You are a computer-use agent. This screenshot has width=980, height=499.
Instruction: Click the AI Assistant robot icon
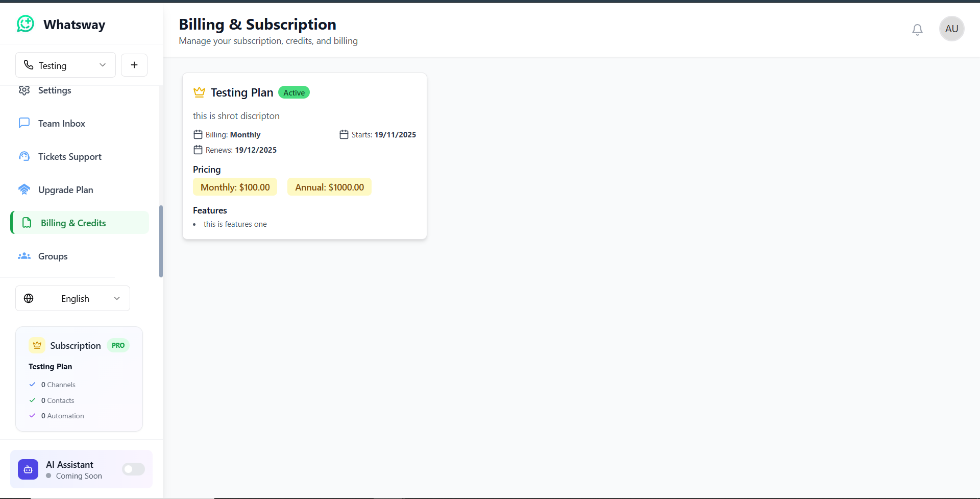tap(28, 469)
